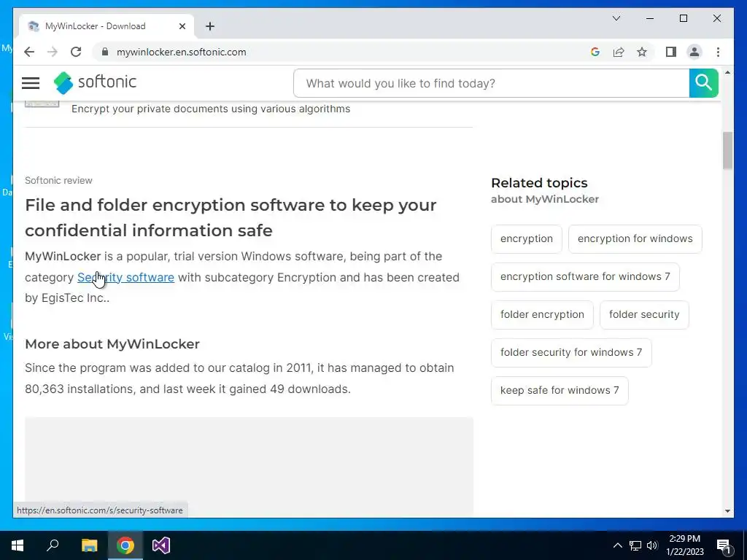Click the Softonic search field

point(491,83)
